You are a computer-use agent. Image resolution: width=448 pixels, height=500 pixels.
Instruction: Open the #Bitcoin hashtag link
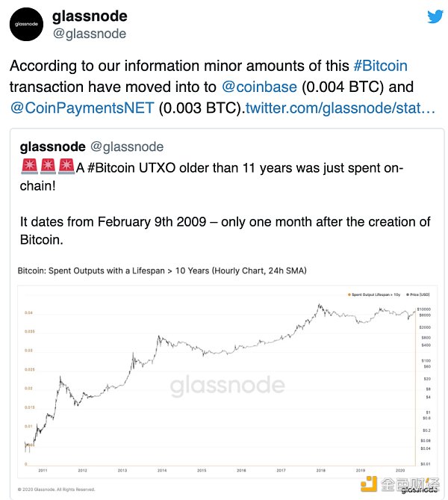(x=380, y=66)
